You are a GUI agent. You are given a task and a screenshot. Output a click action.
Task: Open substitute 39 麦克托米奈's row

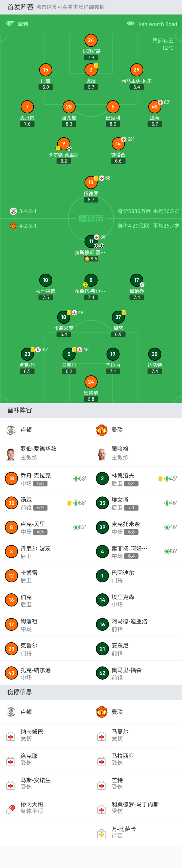point(136,527)
